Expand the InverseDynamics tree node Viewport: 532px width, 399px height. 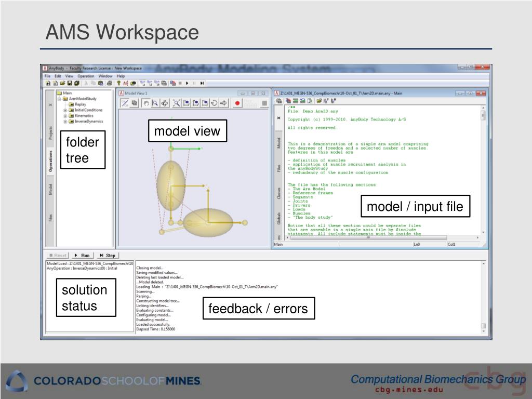65,122
